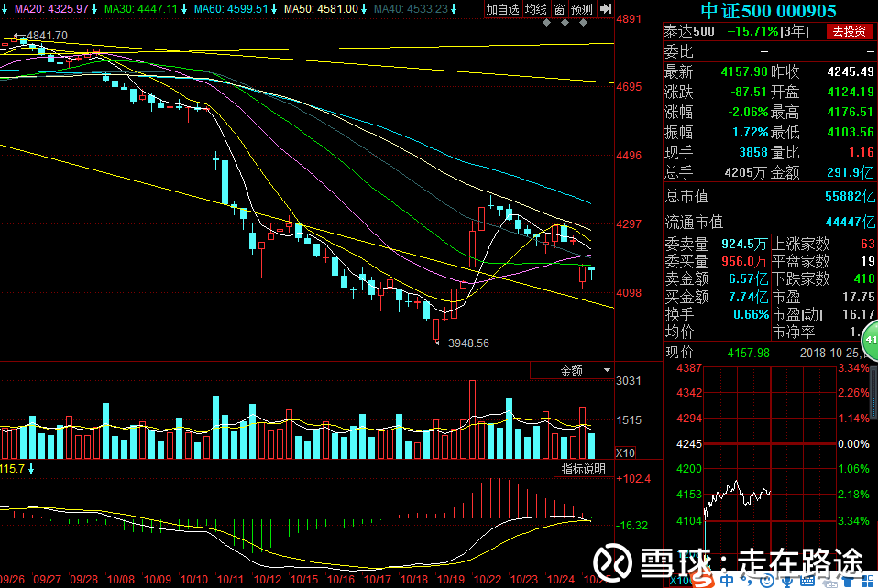
Task: Toggle Chinese punctuation mode in IME bar
Action: click(x=748, y=582)
